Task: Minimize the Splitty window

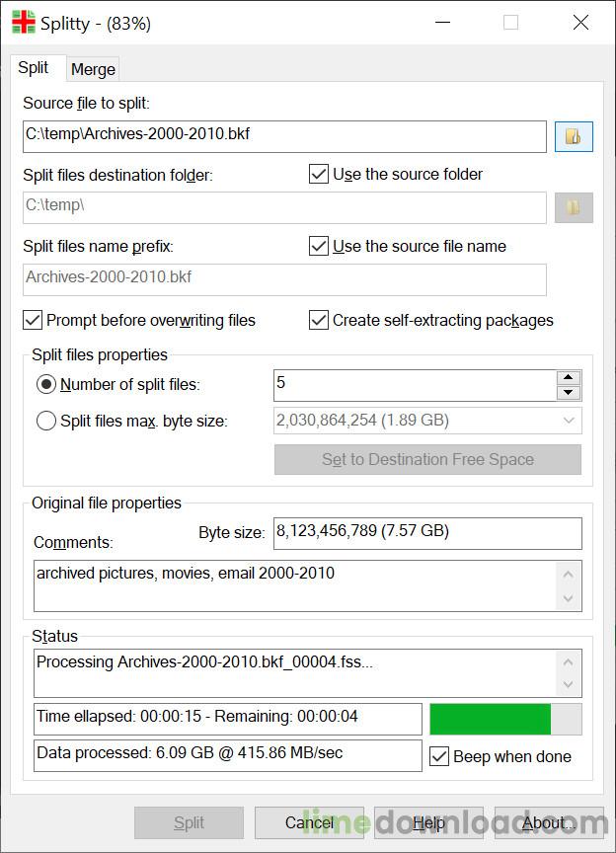Action: [443, 23]
